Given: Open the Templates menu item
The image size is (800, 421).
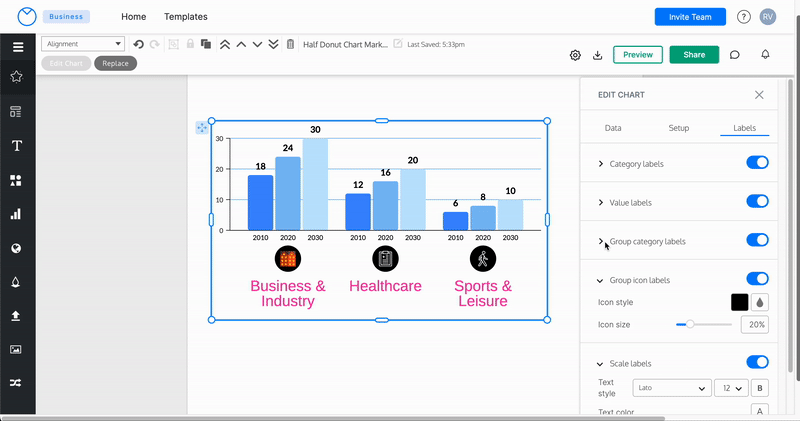Looking at the screenshot, I should tap(186, 17).
